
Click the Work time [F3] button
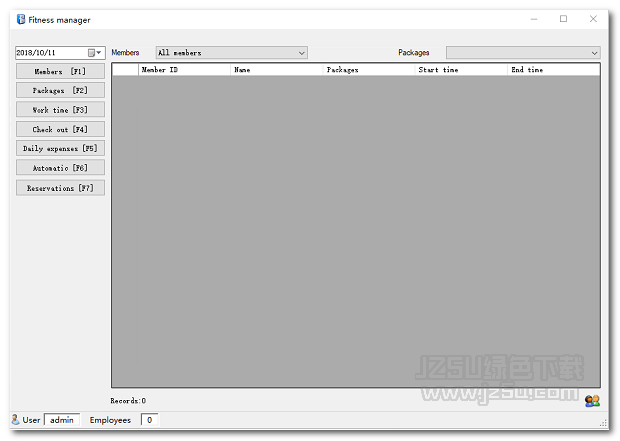coord(60,110)
